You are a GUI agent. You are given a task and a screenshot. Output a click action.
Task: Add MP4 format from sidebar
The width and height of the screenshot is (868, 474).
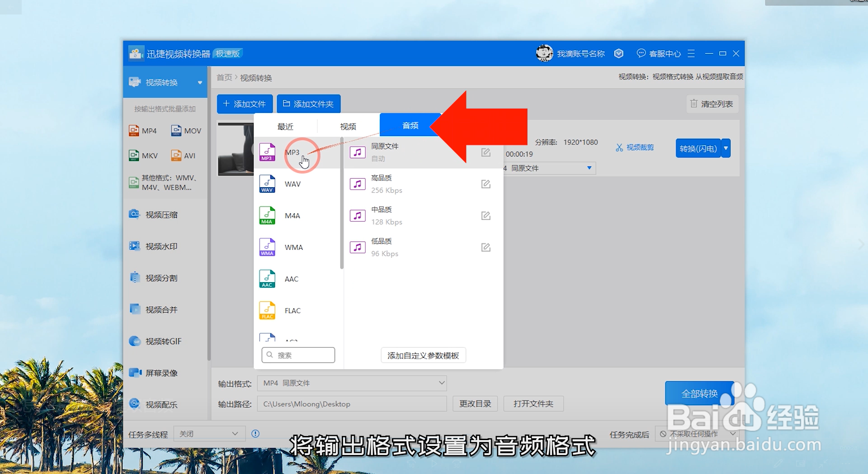tap(143, 131)
